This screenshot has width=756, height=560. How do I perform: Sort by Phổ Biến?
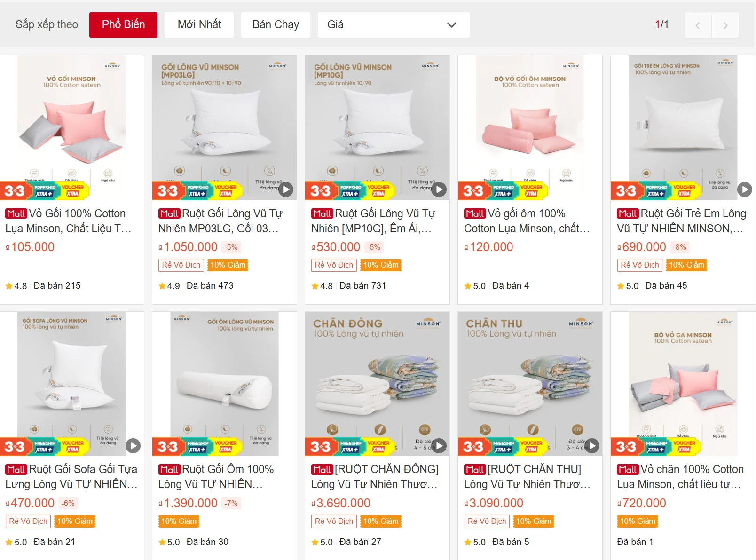click(x=123, y=25)
